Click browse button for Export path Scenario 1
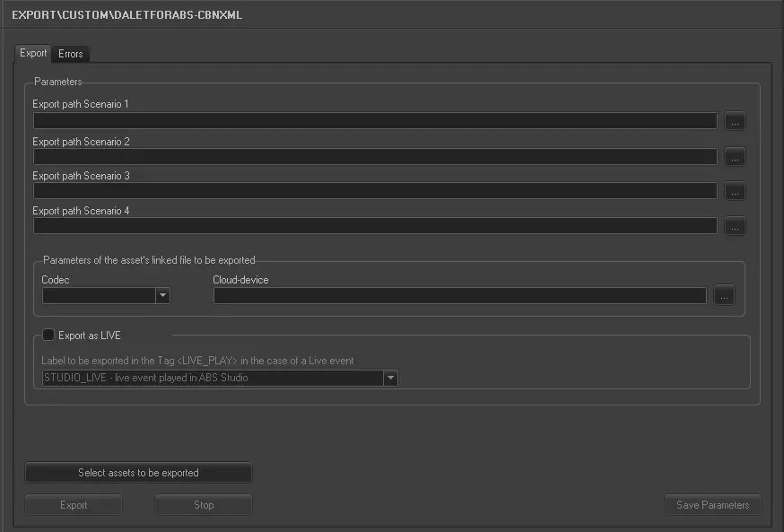Screen dimensions: 784x532 coord(735,121)
